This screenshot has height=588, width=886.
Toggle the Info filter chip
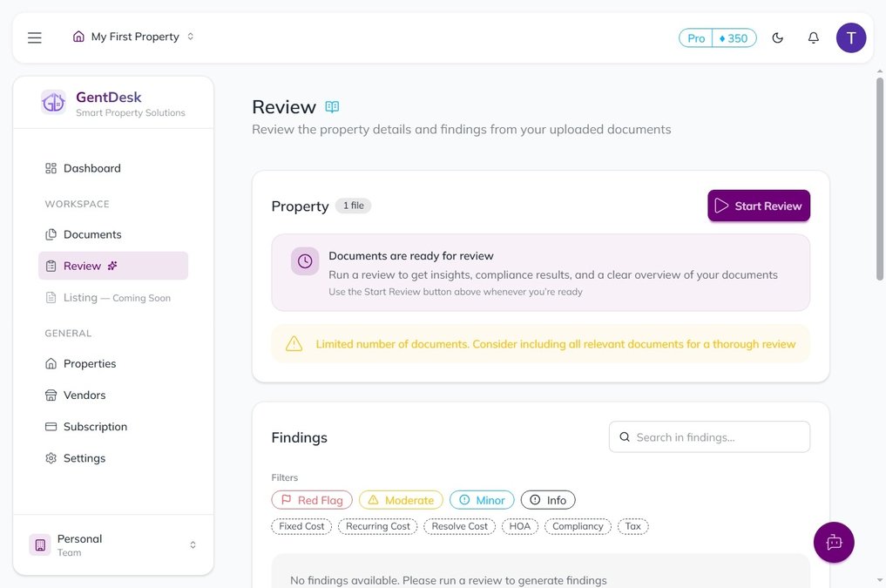pyautogui.click(x=548, y=499)
